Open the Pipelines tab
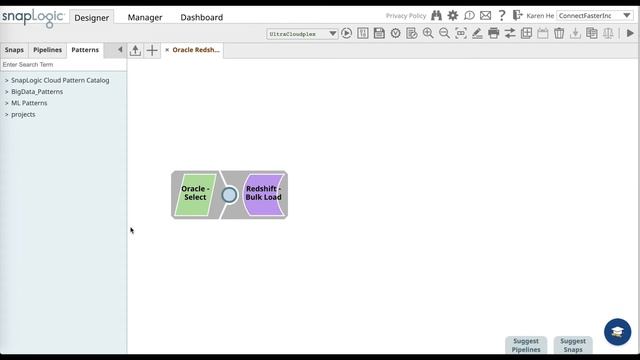Screen dimensions: 640x360 (47, 50)
